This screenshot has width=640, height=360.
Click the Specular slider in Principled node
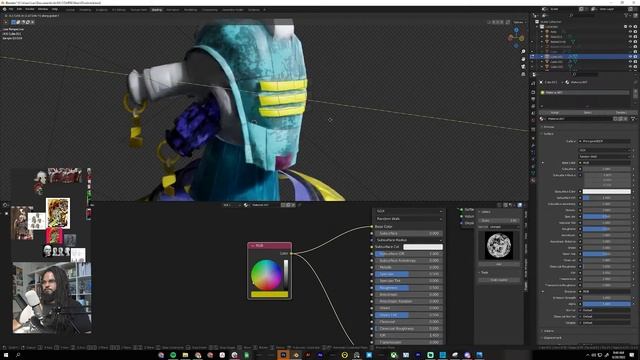tap(409, 274)
